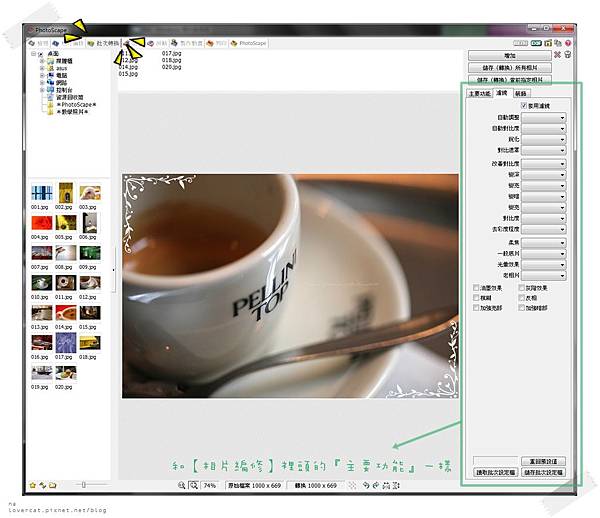The width and height of the screenshot is (600, 518).
Task: Select the ＊PhotoScape＊ folder in tree
Action: tap(76, 104)
